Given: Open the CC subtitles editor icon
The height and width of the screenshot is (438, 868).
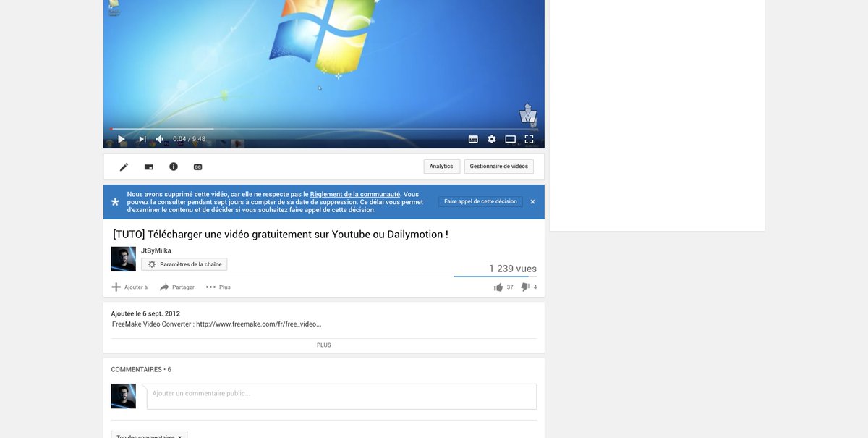Looking at the screenshot, I should pos(198,167).
